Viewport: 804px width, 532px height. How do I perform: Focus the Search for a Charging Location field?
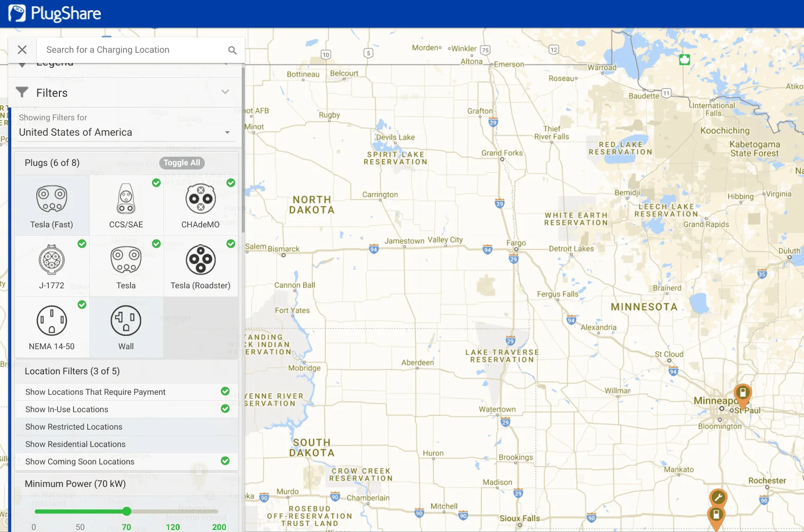pos(133,50)
